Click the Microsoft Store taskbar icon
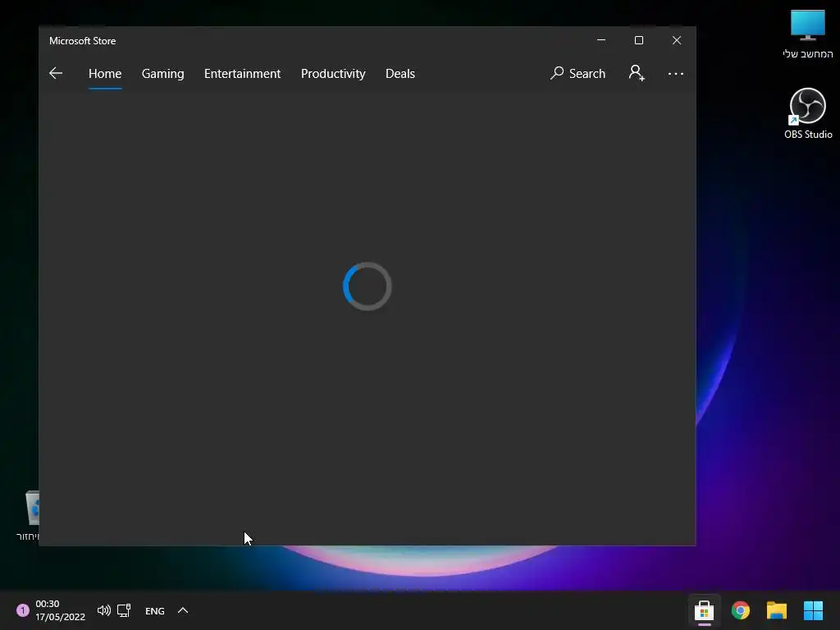 click(x=704, y=610)
